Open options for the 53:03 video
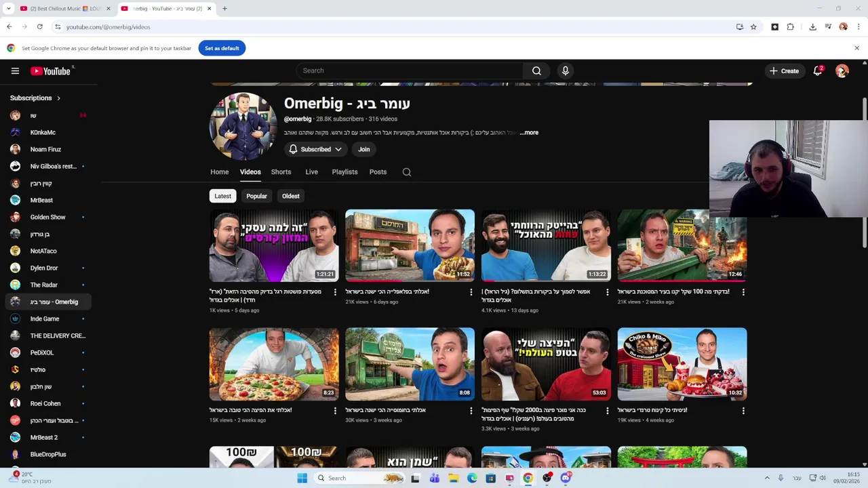This screenshot has height=488, width=868. coord(607,411)
